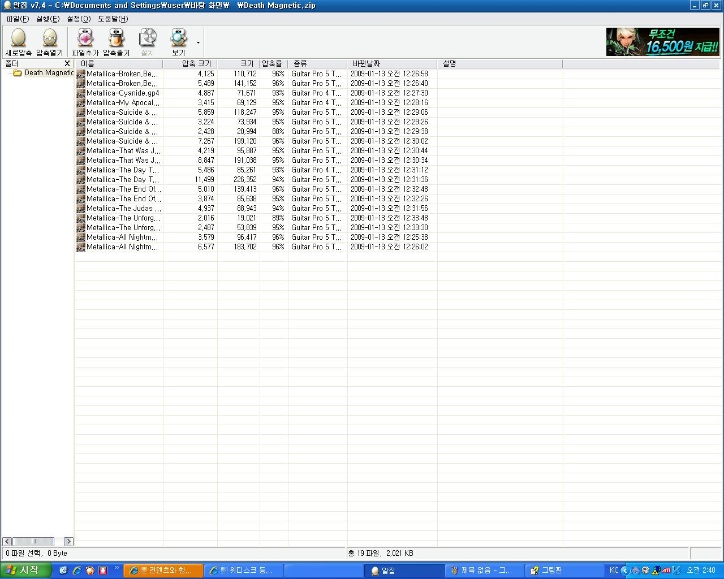
Task: Open the 파일(F) menu
Action: tap(18, 19)
